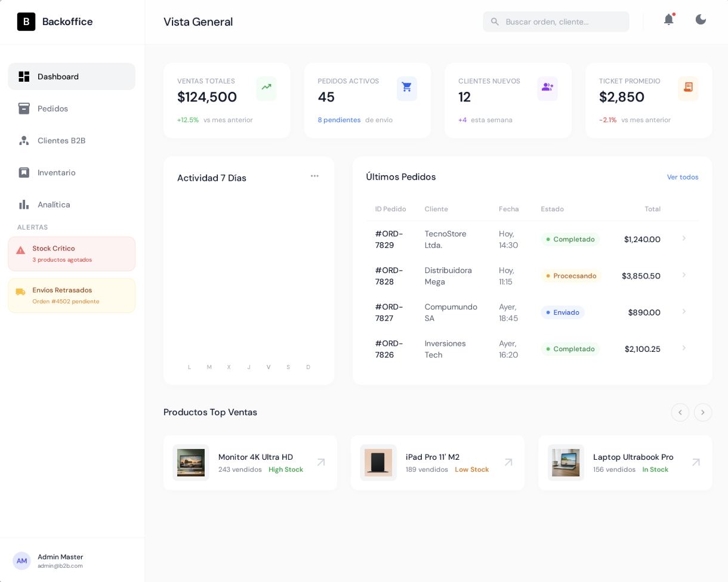Open the Actividad 7 Días options menu
This screenshot has height=582, width=728.
(x=314, y=177)
